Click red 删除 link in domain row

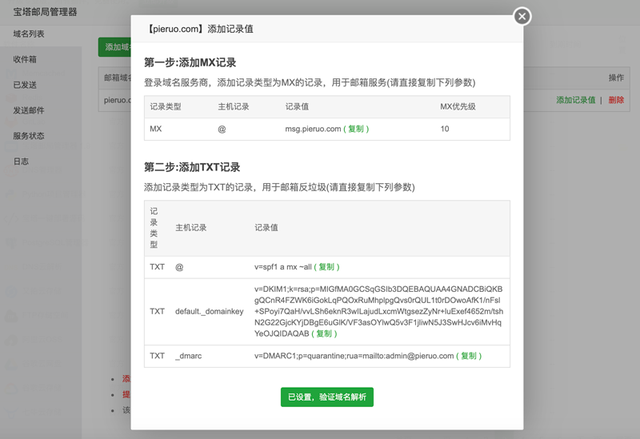(x=616, y=100)
